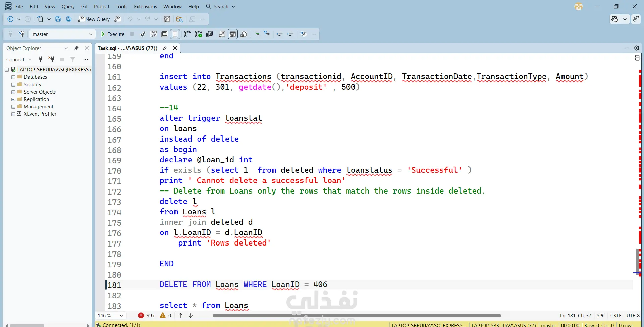Click the Find in Files folder-search icon
This screenshot has height=327, width=644.
point(179,19)
